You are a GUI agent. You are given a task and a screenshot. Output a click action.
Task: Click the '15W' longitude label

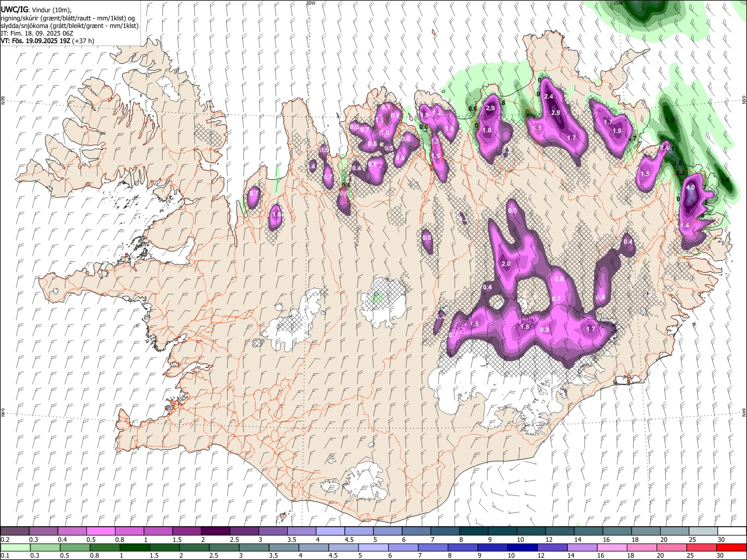619,3
